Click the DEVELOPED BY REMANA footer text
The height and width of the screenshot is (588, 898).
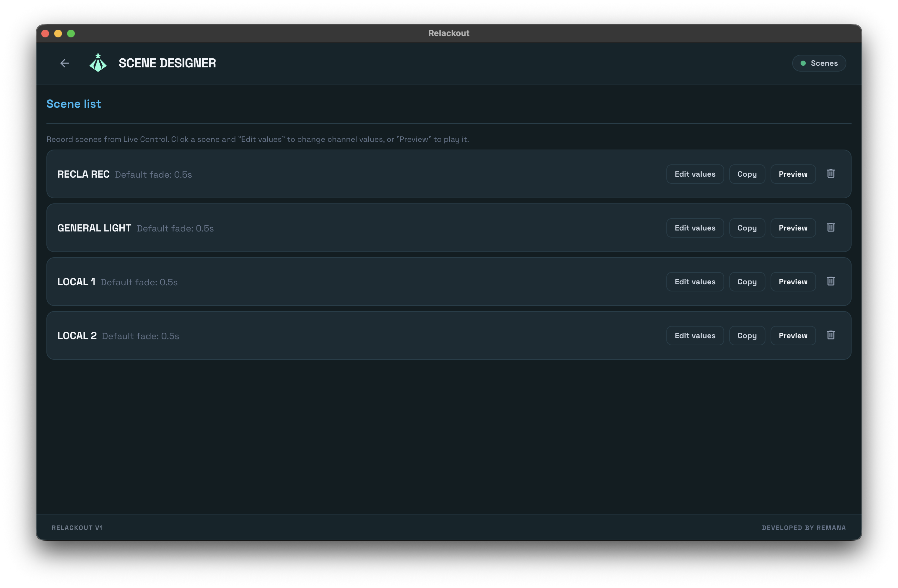[x=804, y=528]
